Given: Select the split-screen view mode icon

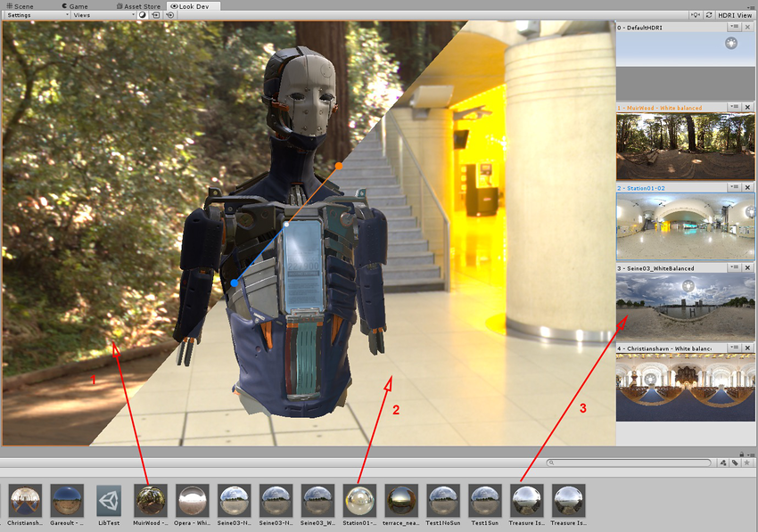Looking at the screenshot, I should [x=141, y=15].
